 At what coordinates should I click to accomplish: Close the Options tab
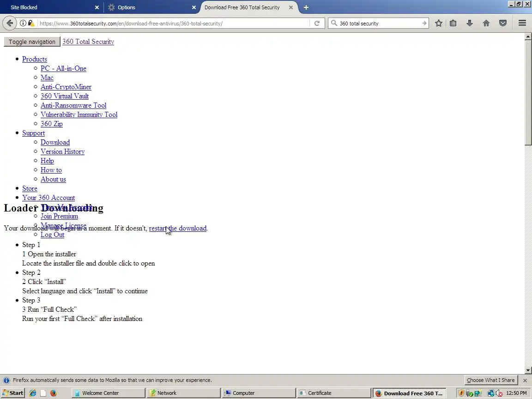pyautogui.click(x=194, y=7)
